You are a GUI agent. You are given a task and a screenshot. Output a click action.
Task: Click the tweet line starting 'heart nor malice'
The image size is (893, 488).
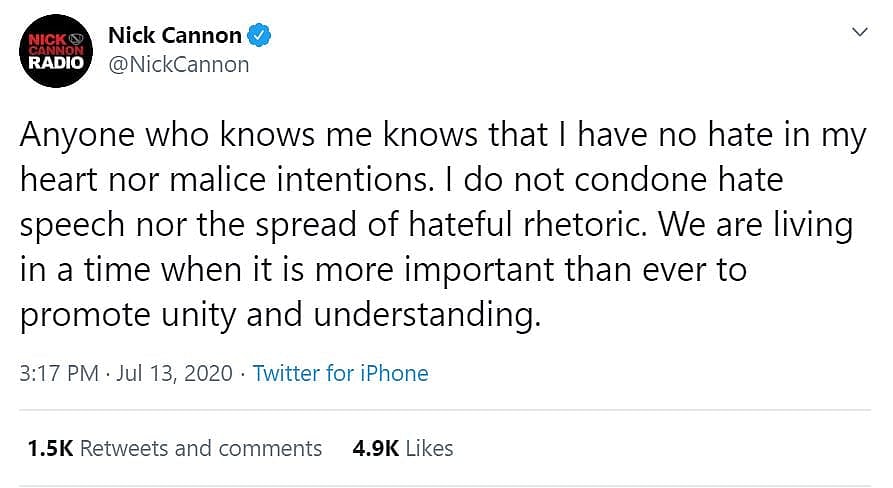point(401,181)
